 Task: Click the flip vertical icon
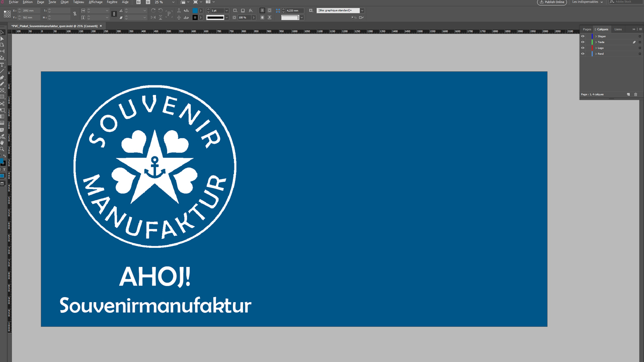point(160,17)
